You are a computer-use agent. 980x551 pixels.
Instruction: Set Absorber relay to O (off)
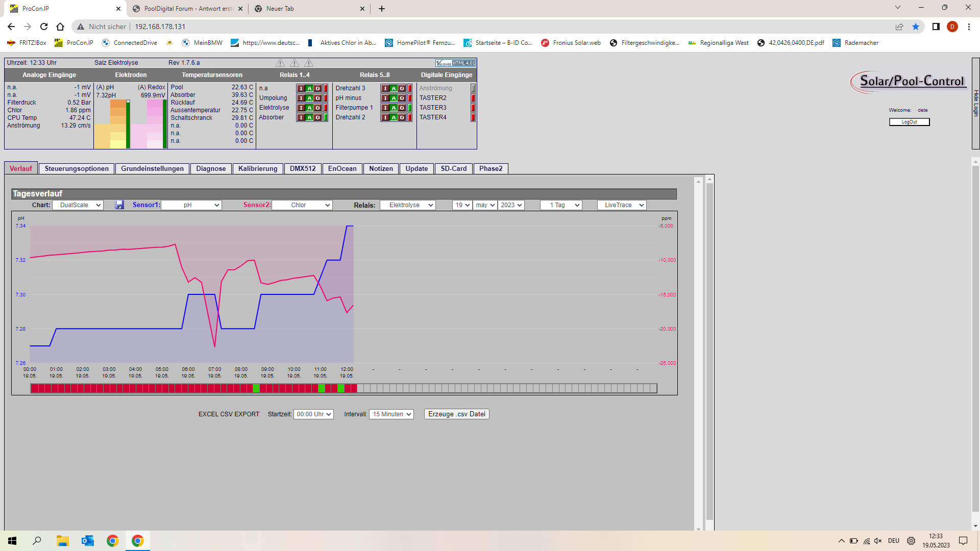pyautogui.click(x=317, y=117)
